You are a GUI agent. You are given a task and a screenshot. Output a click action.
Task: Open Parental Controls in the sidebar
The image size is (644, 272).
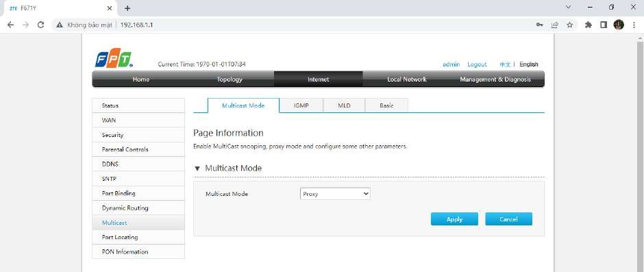click(138, 149)
